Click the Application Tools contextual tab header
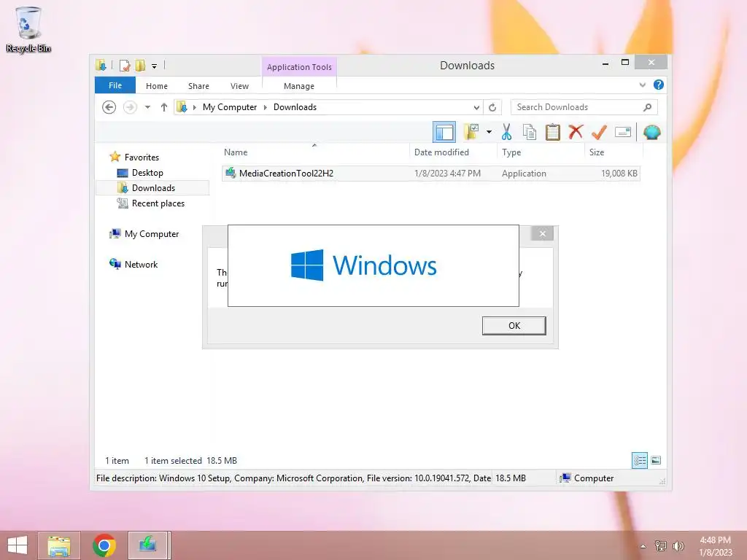 (x=299, y=67)
